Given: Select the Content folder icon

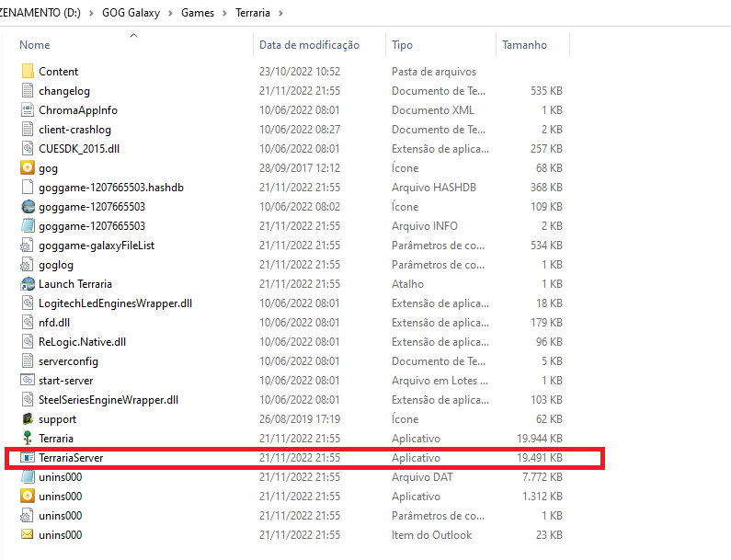Looking at the screenshot, I should click(28, 72).
